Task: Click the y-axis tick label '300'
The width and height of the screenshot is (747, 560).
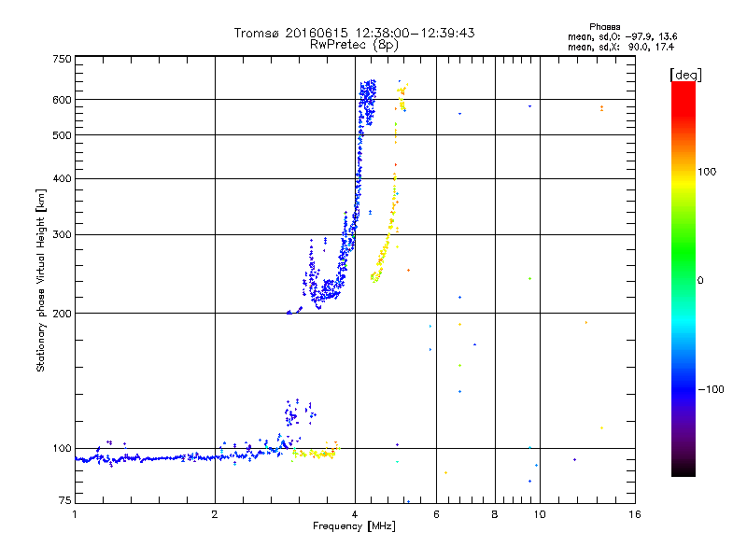Action: (x=62, y=235)
